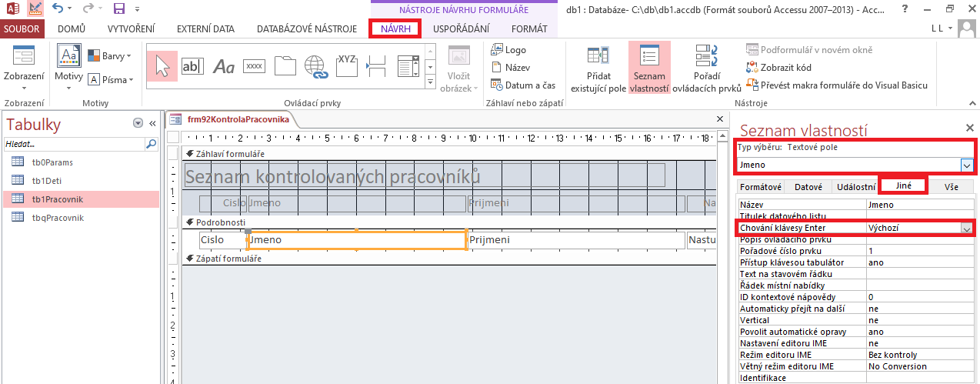Open the Jmeno control selector combo box

tap(966, 165)
